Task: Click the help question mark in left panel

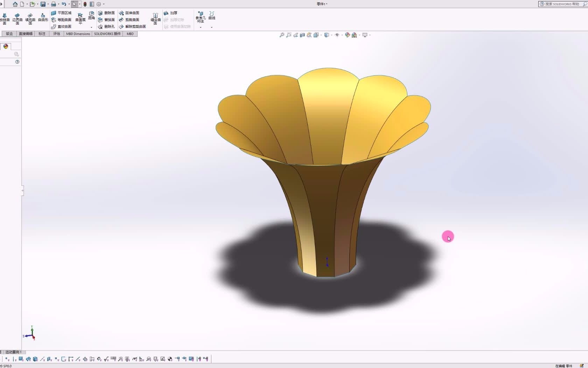Action: point(17,62)
